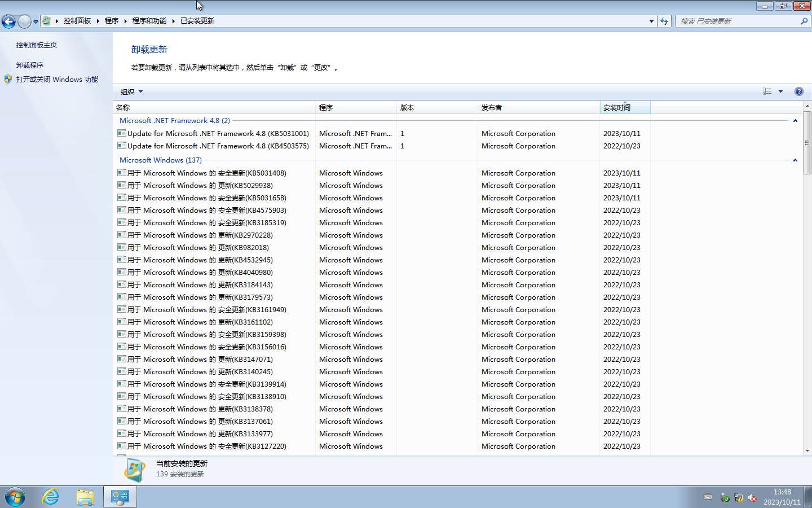Open the view options dropdown arrow
Viewport: 812px width, 508px height.
[x=780, y=91]
